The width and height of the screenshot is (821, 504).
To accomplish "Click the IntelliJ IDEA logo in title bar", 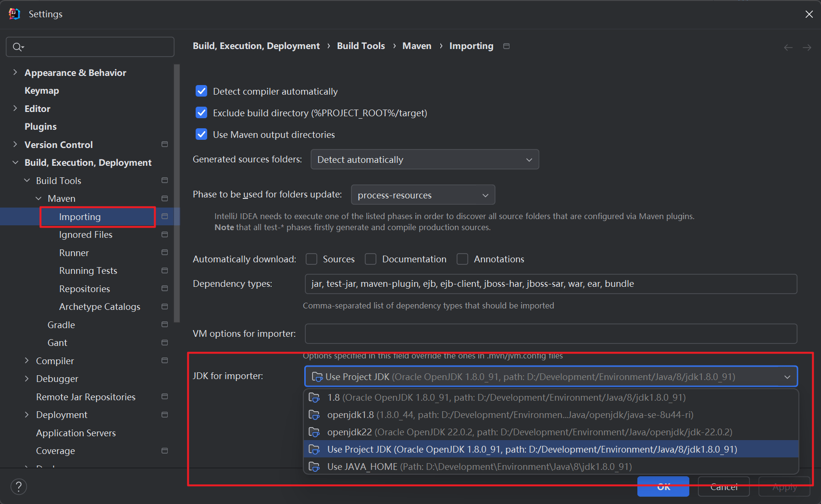I will coord(13,13).
